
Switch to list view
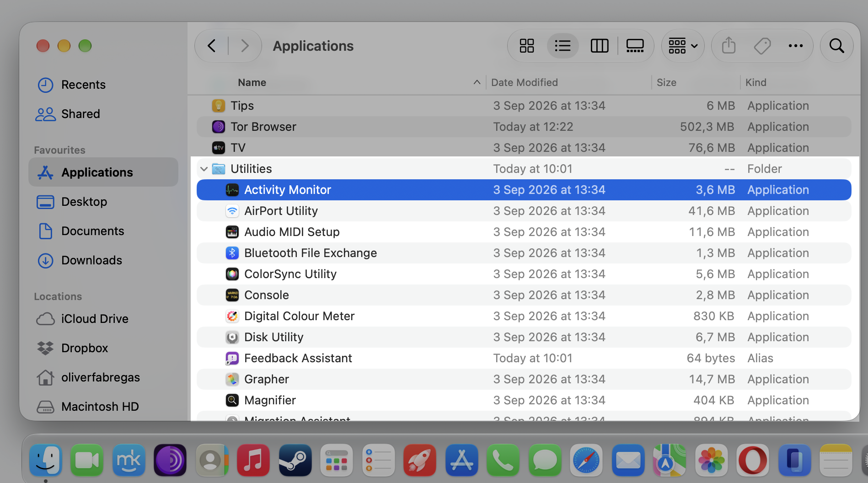(563, 46)
